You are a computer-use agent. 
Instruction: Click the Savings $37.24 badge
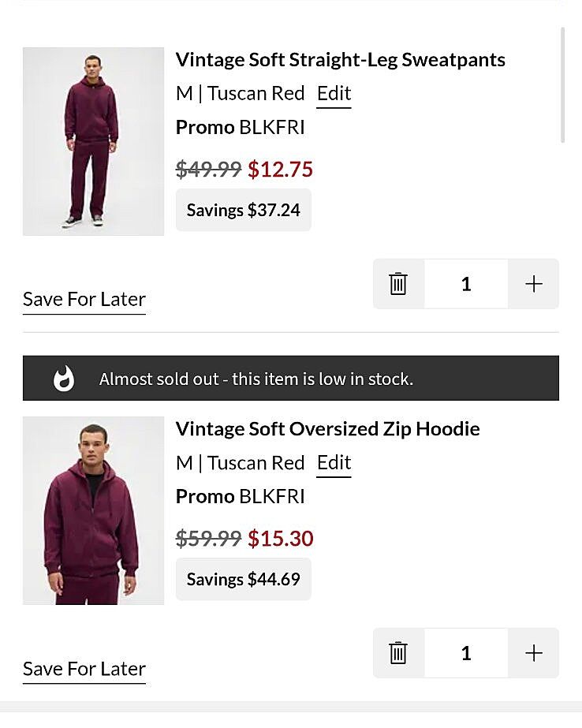243,211
